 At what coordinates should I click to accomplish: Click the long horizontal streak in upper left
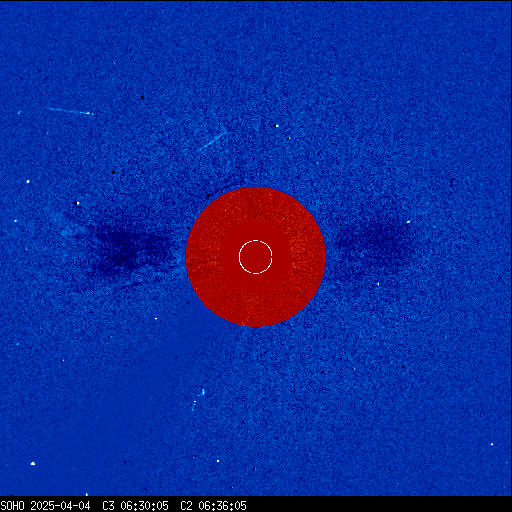(x=69, y=111)
